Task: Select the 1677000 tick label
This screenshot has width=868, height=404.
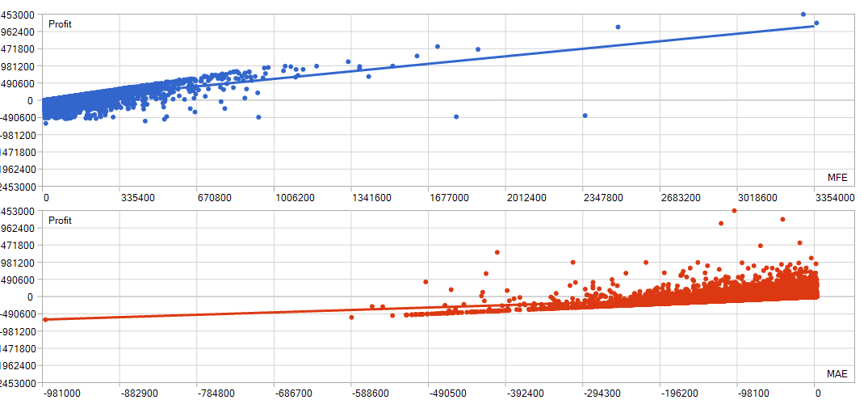Action: click(448, 197)
